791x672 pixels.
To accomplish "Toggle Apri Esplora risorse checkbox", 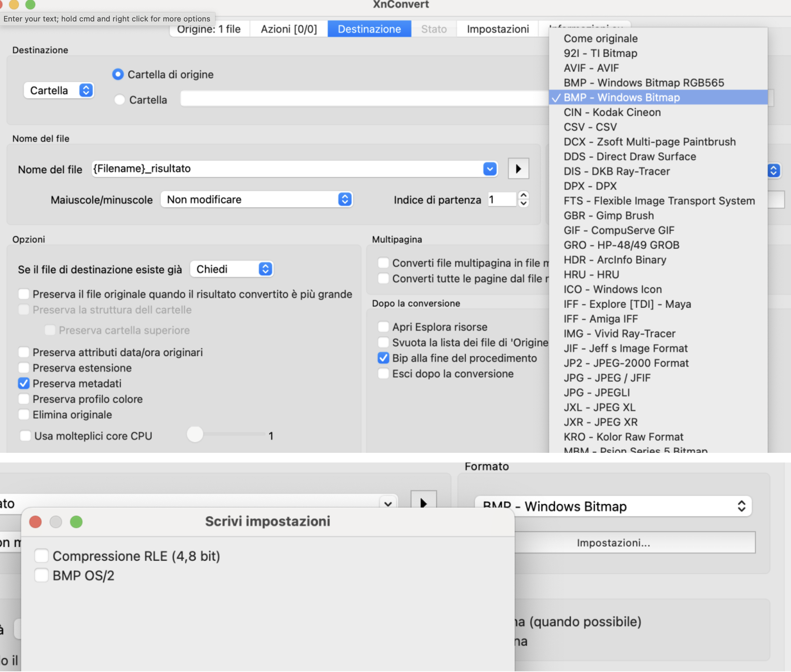I will [x=383, y=327].
